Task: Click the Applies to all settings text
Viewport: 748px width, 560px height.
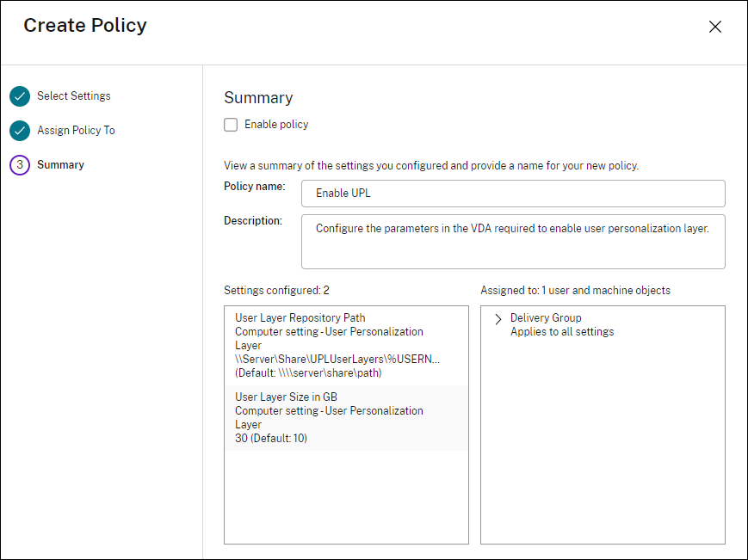Action: (562, 330)
